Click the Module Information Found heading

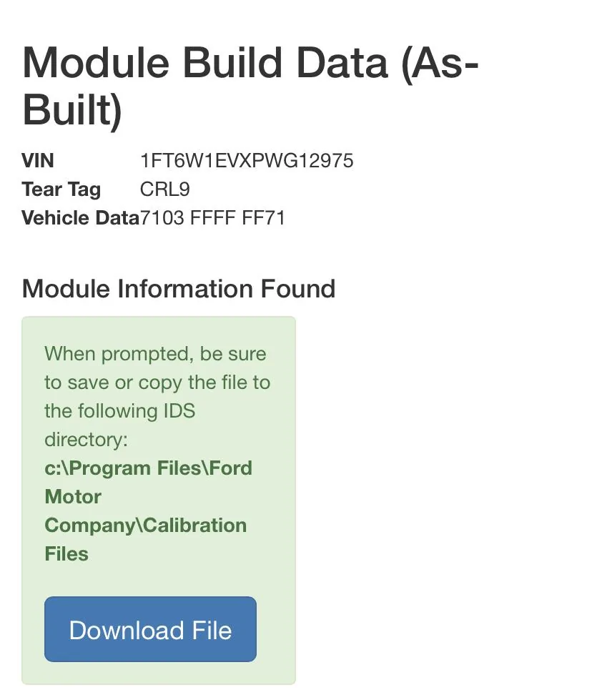179,288
